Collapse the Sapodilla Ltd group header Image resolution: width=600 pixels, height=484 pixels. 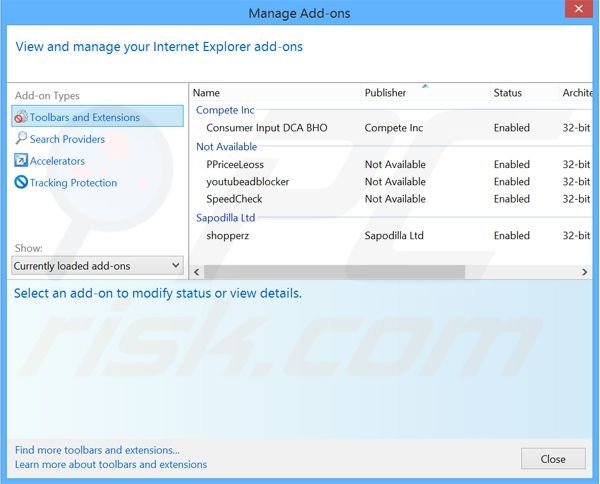tap(226, 218)
